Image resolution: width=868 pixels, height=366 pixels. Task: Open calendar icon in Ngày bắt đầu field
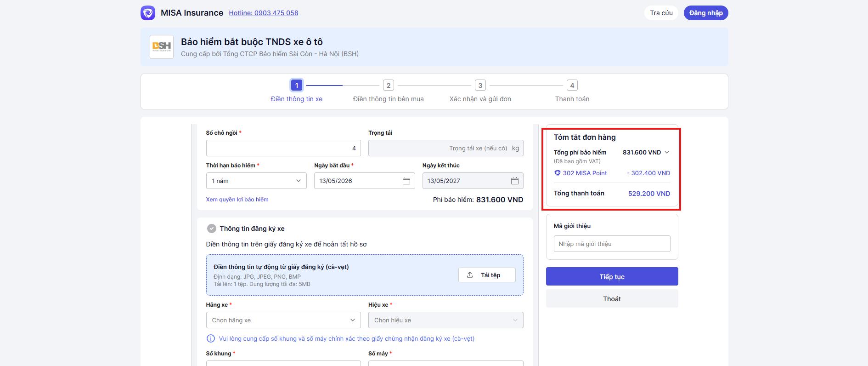click(x=406, y=181)
